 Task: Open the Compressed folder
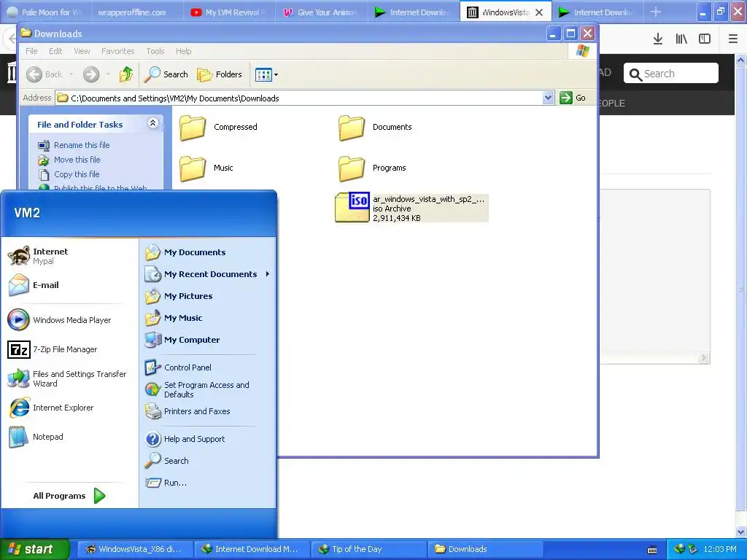point(219,127)
